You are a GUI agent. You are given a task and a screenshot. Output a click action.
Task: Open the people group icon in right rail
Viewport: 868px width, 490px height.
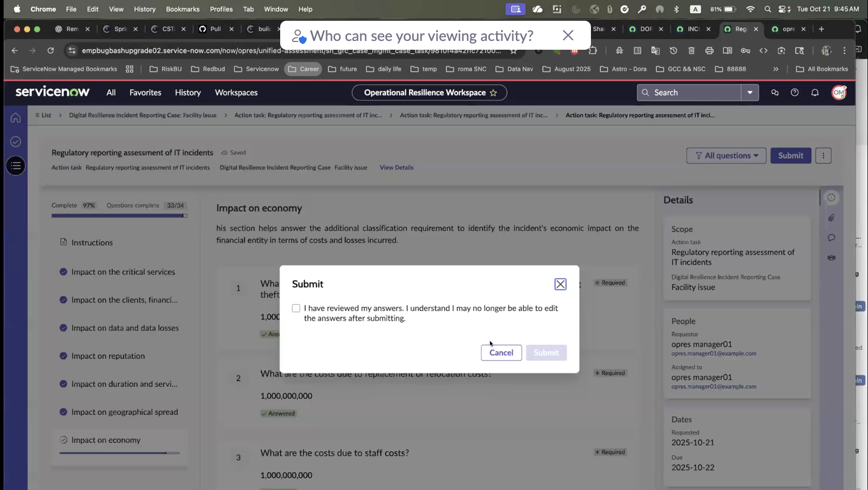coord(831,257)
